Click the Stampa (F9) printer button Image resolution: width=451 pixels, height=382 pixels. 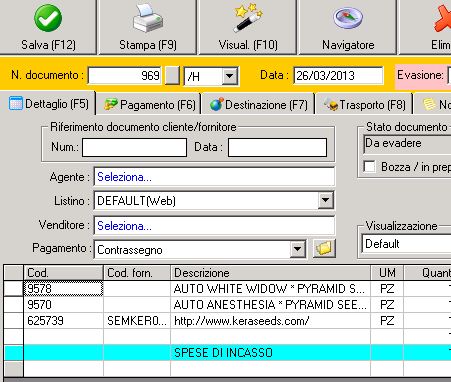coord(148,27)
